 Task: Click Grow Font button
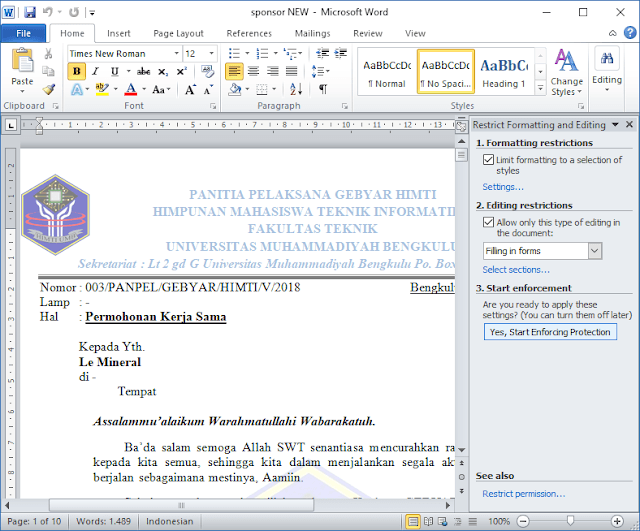point(190,89)
